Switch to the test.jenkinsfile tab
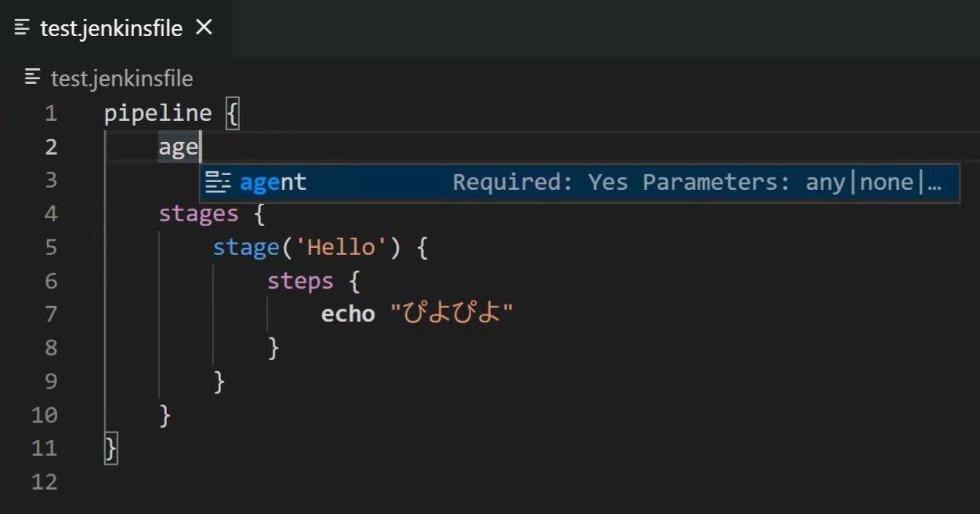The height and width of the screenshot is (514, 980). [x=110, y=27]
